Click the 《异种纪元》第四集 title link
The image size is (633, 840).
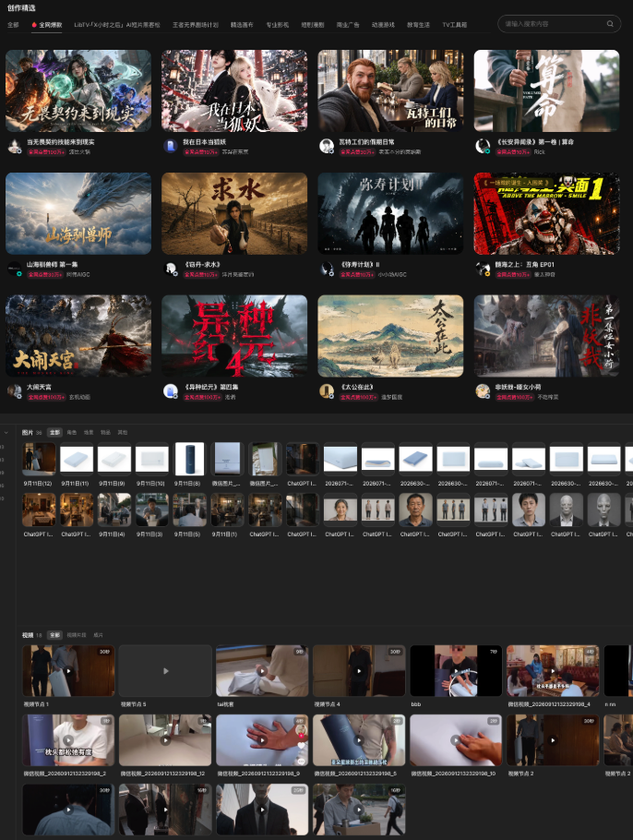211,387
